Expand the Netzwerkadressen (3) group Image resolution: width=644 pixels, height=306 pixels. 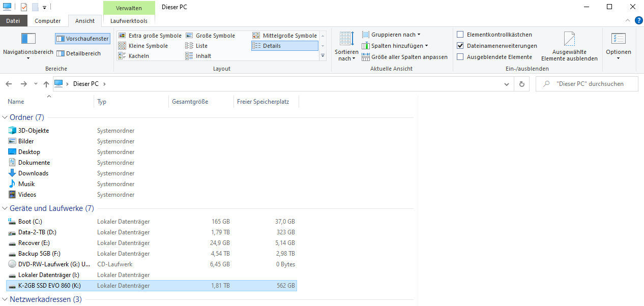tap(5, 299)
